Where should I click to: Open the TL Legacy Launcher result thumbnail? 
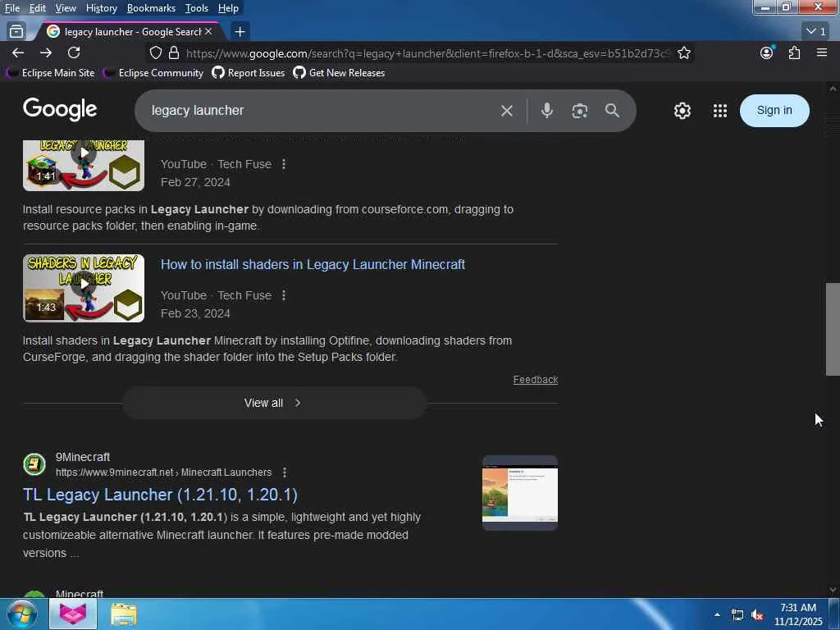[519, 493]
